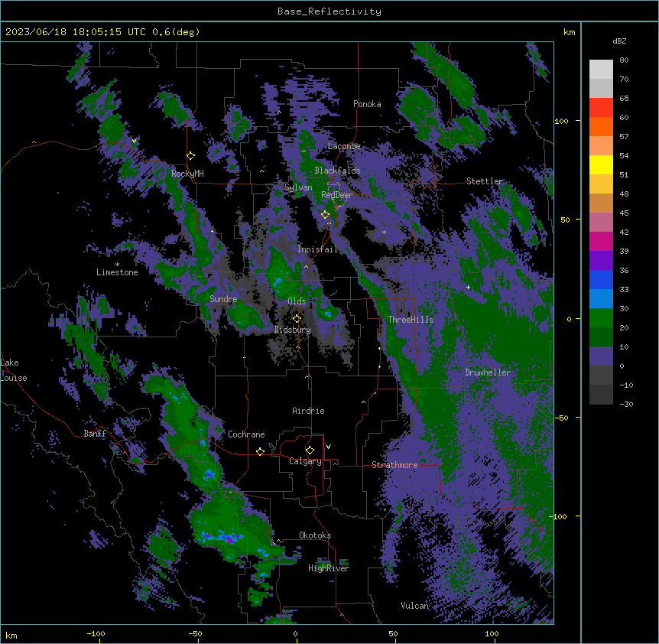The image size is (659, 644).
Task: Click the Lacombe city label
Action: pos(344,146)
